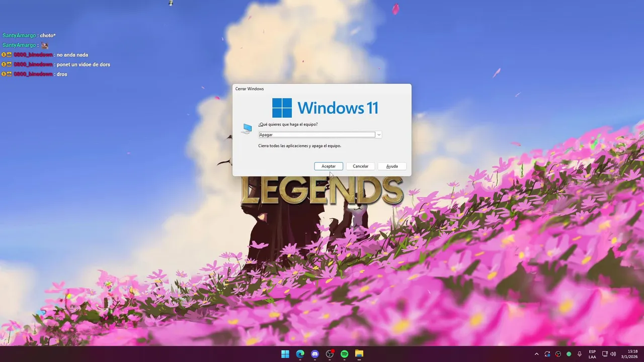Click '¿Qué quieres que haga el equipo?' text
Viewport: 644px width, 362px height.
(288, 124)
